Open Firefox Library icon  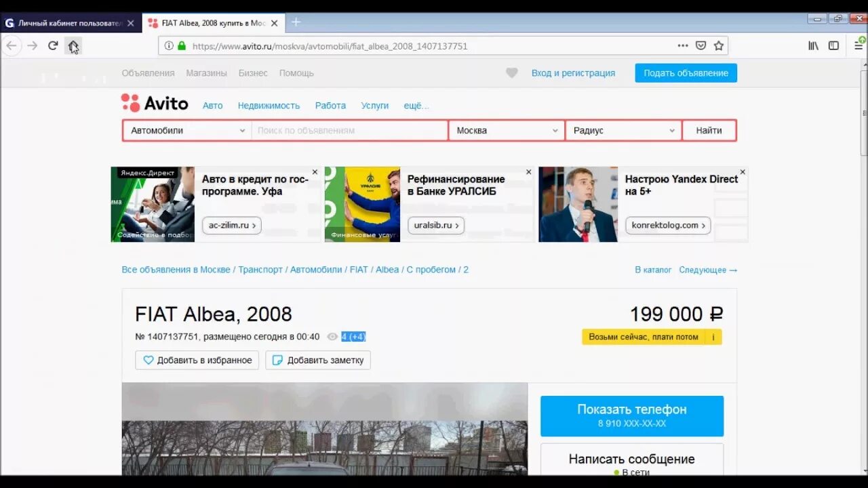click(813, 46)
